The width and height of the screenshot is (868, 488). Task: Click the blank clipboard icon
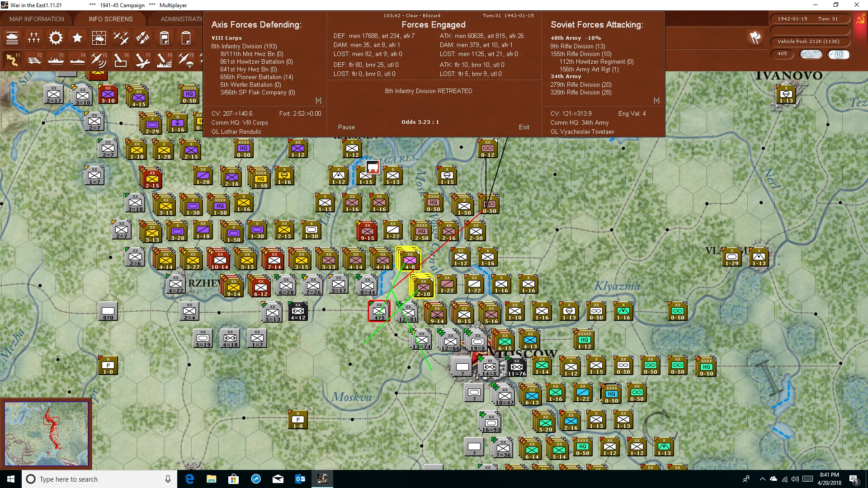(186, 38)
